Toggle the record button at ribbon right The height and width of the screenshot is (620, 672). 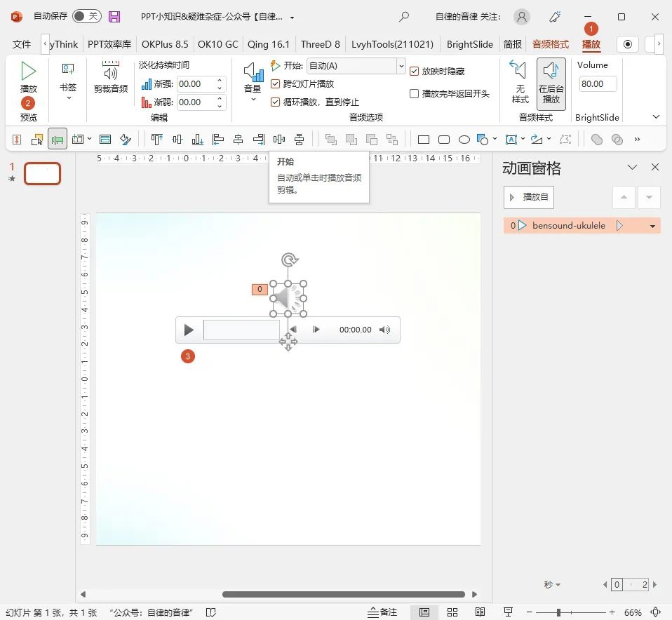627,44
